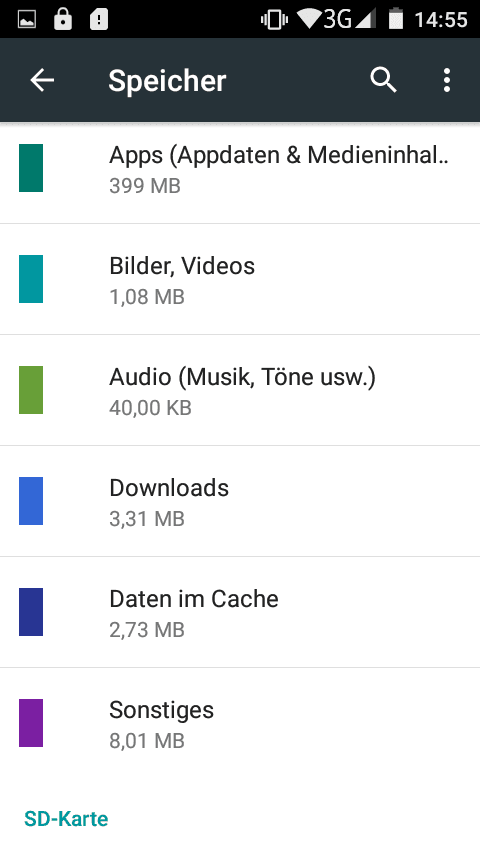
Task: Open Apps (Appdaten & Medieninhalte) entry
Action: [x=240, y=168]
